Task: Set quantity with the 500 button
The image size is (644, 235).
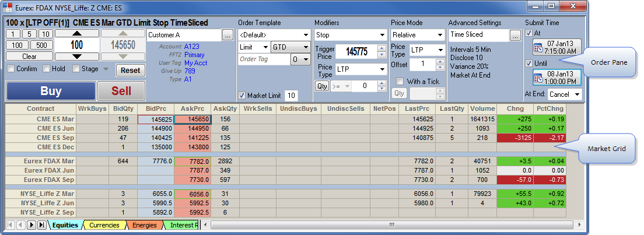Action: pyautogui.click(x=41, y=45)
